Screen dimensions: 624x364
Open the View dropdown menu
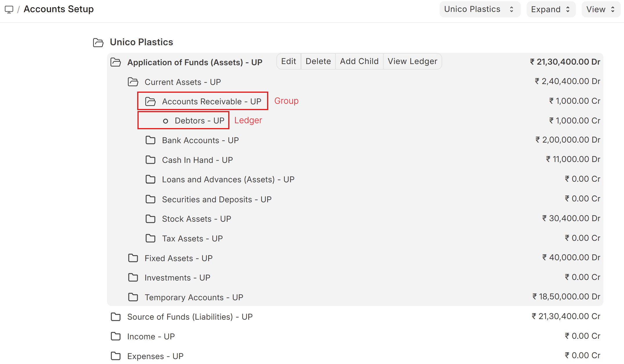600,9
